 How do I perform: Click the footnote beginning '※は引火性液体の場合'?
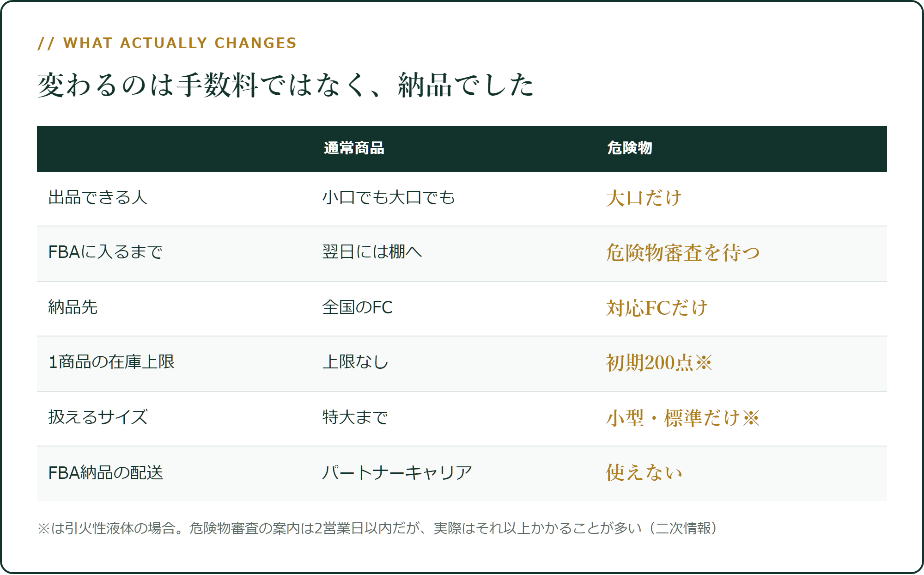pos(377,528)
